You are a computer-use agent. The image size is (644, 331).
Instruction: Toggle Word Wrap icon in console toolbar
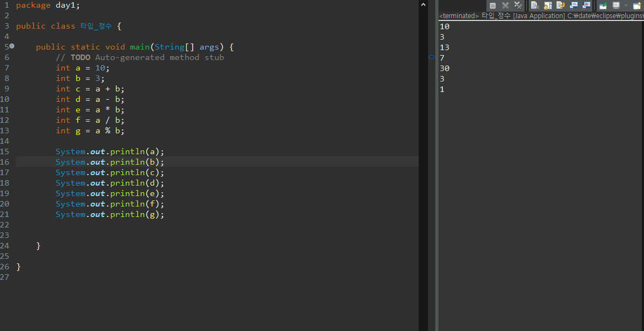(x=561, y=6)
